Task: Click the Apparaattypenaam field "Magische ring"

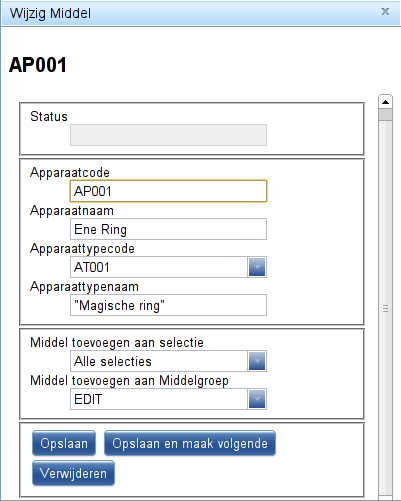Action: [x=168, y=305]
